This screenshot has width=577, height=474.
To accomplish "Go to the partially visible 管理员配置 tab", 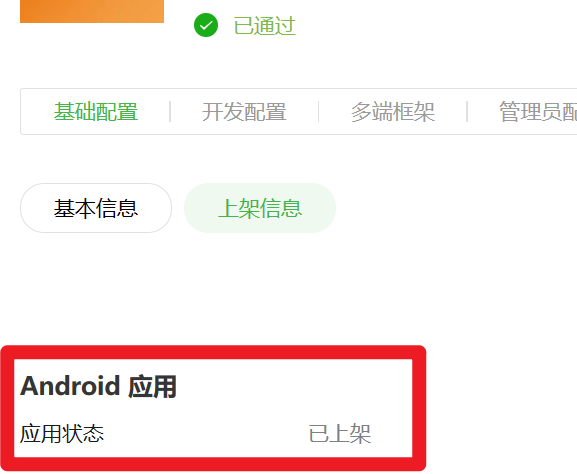I will tap(538, 112).
